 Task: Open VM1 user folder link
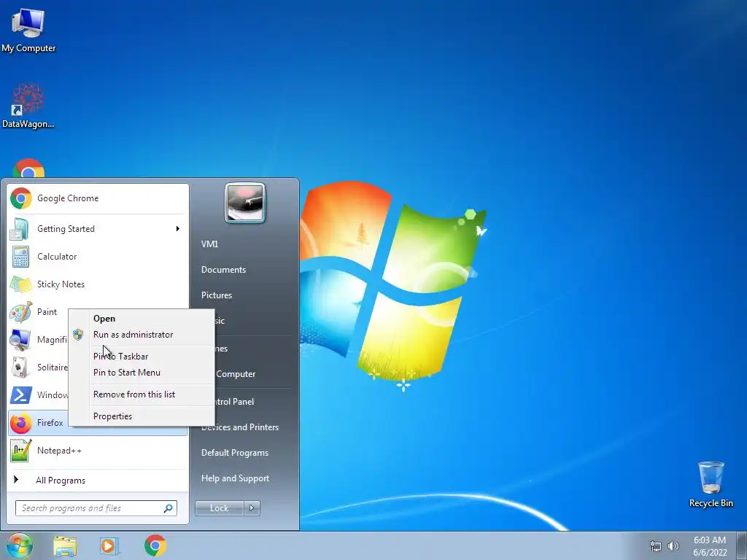coord(209,244)
